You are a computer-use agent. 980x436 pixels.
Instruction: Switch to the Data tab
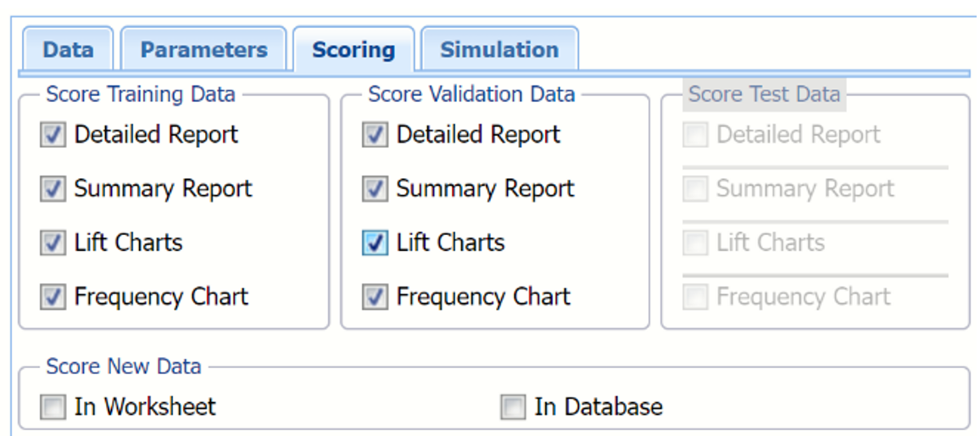[68, 49]
